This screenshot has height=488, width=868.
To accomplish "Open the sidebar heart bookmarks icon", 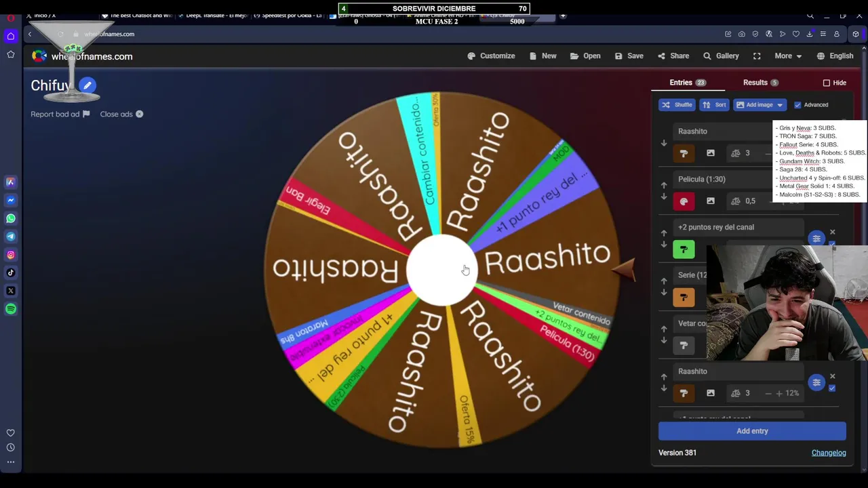I will pyautogui.click(x=11, y=432).
